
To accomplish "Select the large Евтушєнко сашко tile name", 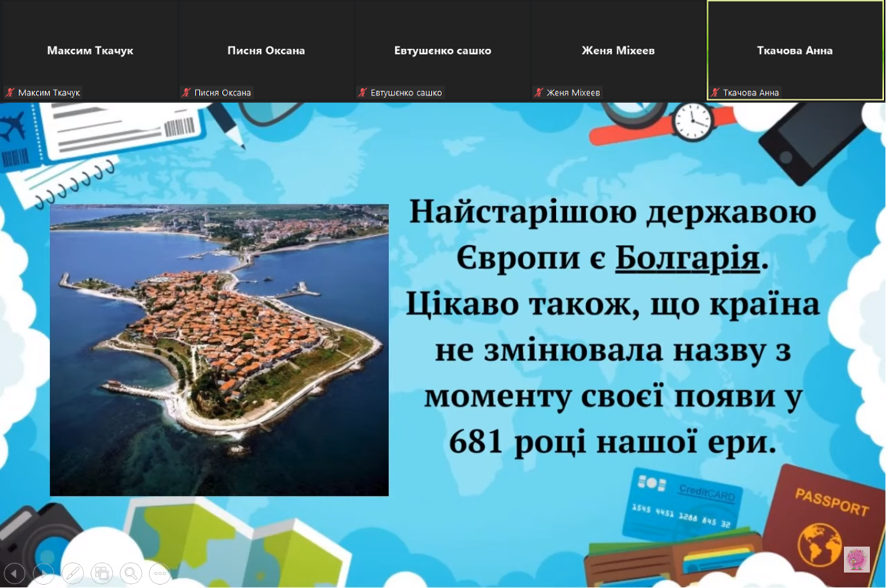I will 443,51.
